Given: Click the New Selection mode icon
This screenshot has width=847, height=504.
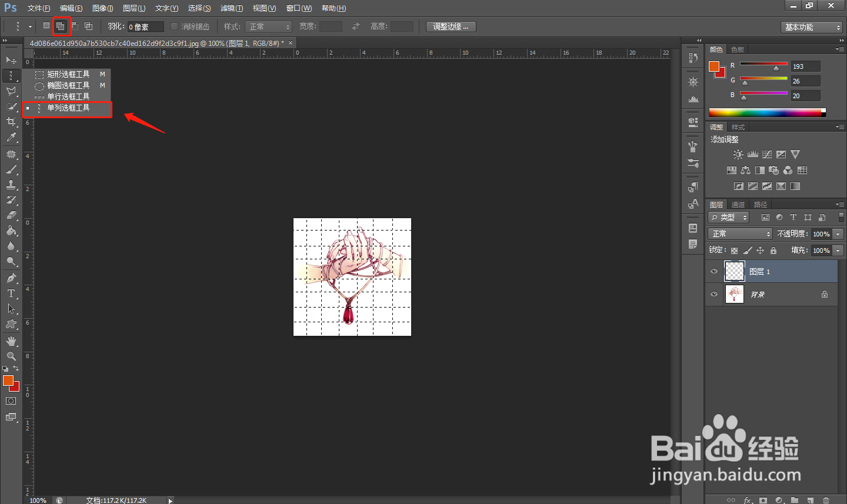Looking at the screenshot, I should pos(46,26).
